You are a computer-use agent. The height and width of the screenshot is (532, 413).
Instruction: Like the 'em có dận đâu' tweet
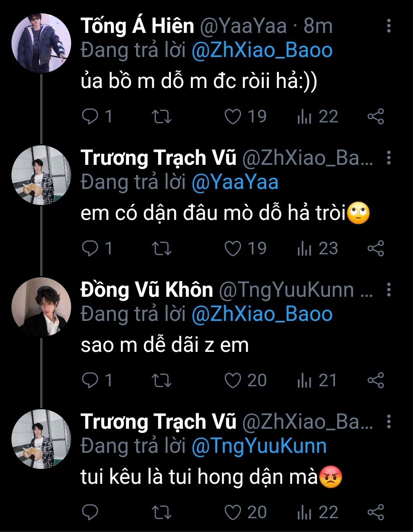233,249
